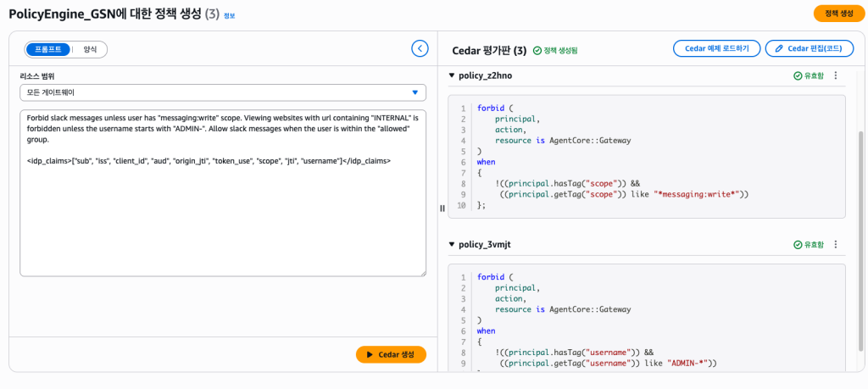Viewport: 868px width, 389px height.
Task: Click the 정책 생성됨 status check icon
Action: click(x=537, y=51)
